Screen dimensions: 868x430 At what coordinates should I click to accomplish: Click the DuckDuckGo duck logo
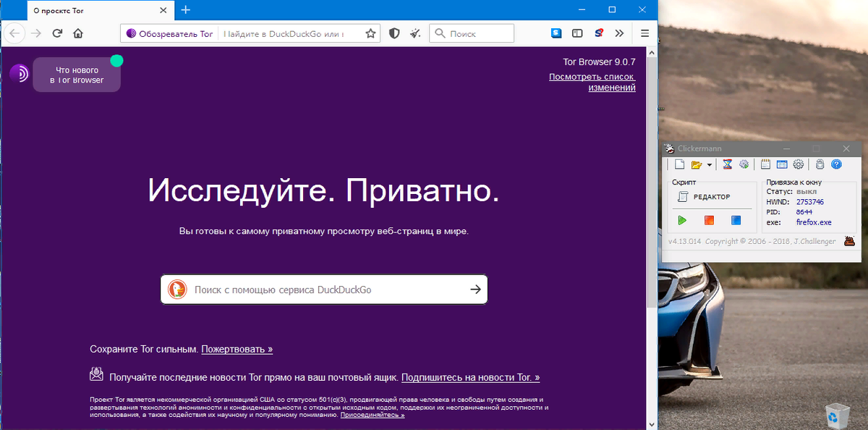pos(177,290)
